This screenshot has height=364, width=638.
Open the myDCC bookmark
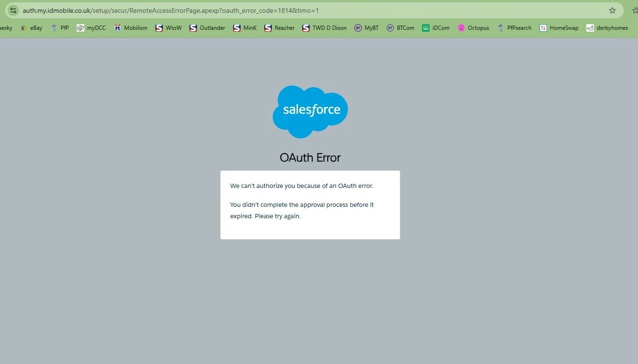click(x=91, y=28)
